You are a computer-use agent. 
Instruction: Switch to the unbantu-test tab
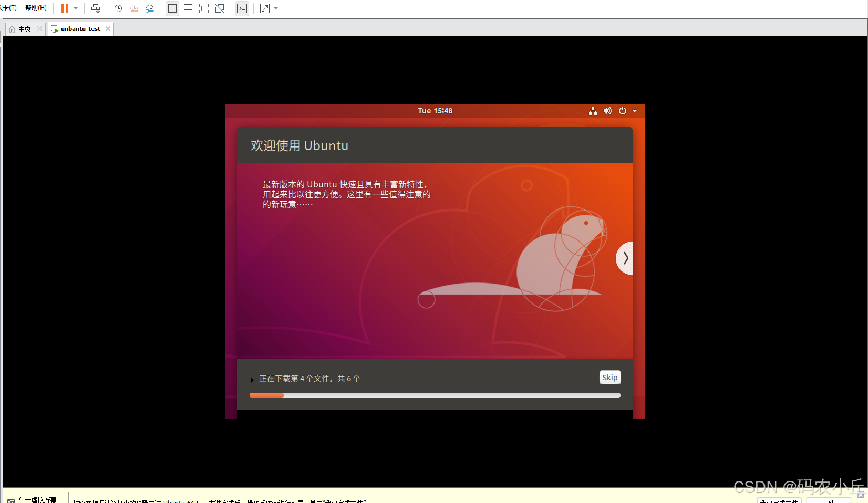coord(80,29)
